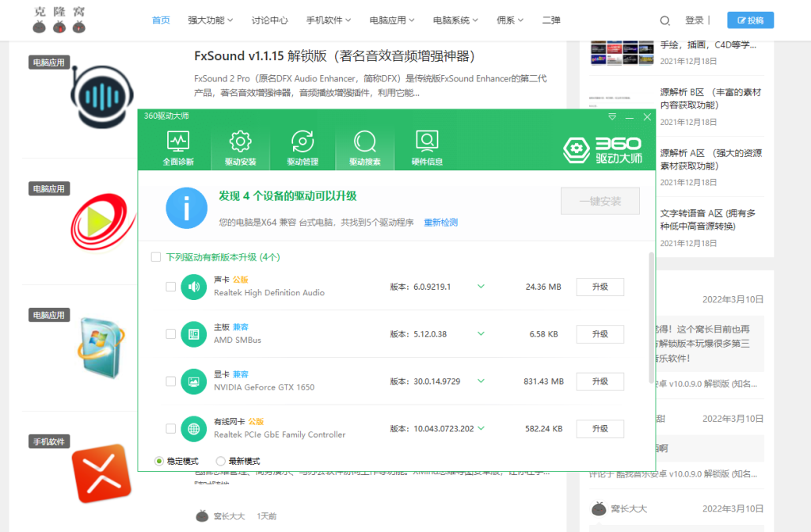This screenshot has width=811, height=532.
Task: Open the 驱动搜索 driver search icon
Action: pos(364,142)
